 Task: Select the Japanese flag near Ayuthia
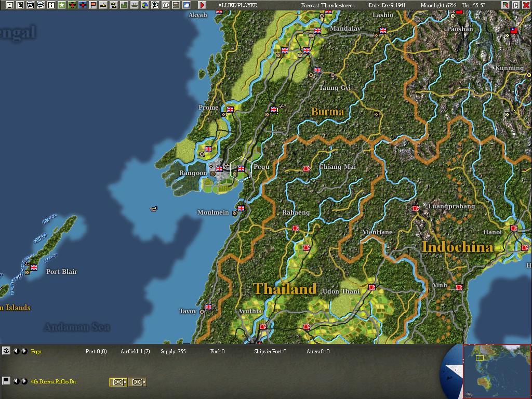(x=262, y=327)
